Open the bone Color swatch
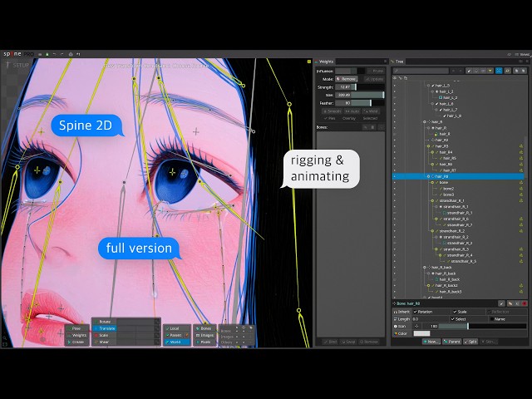This screenshot has width=532, height=399. 421,333
